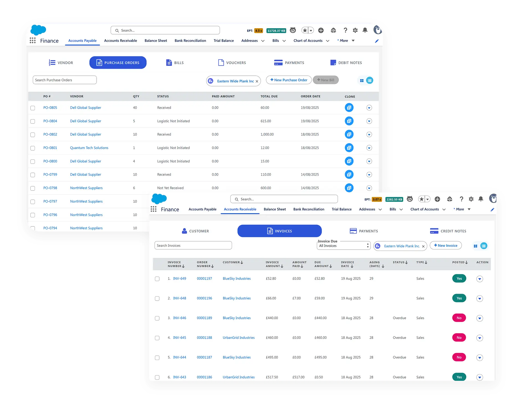The height and width of the screenshot is (416, 532).
Task: Open the app launcher grid in Accounts Payable window
Action: 33,40
